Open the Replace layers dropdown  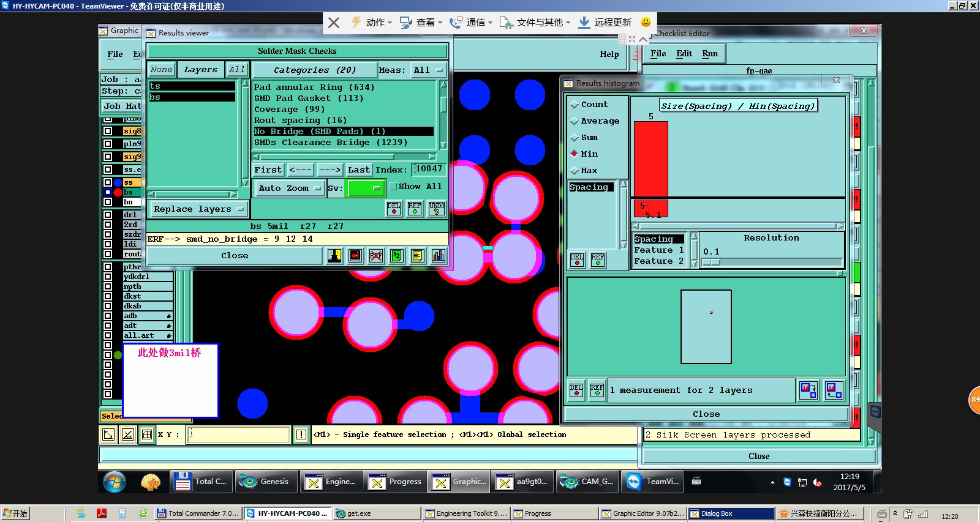[198, 209]
